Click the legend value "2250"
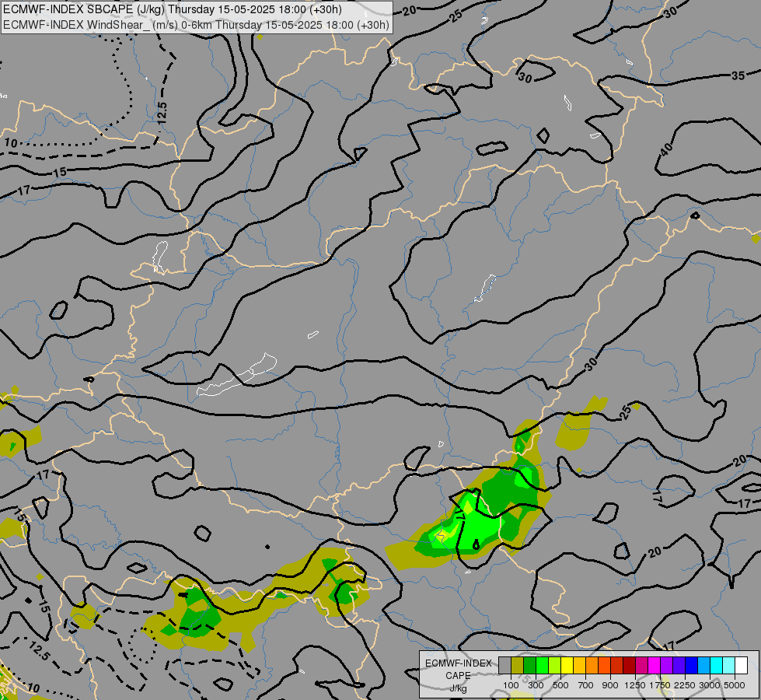Screen dimensions: 761x700 [686, 685]
